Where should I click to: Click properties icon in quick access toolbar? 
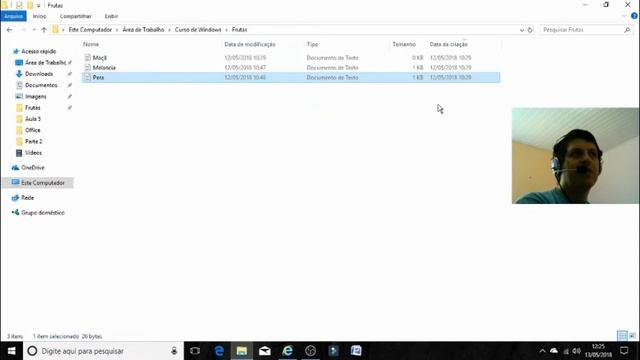[x=19, y=5]
